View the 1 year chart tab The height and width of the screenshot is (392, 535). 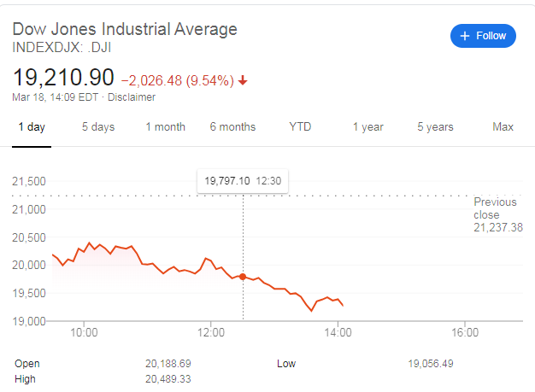[367, 127]
